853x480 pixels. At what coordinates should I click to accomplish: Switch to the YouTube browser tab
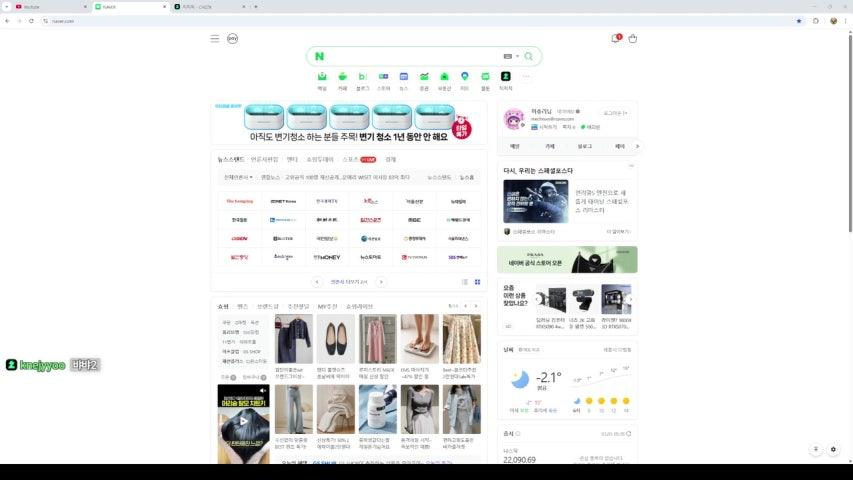pos(50,7)
